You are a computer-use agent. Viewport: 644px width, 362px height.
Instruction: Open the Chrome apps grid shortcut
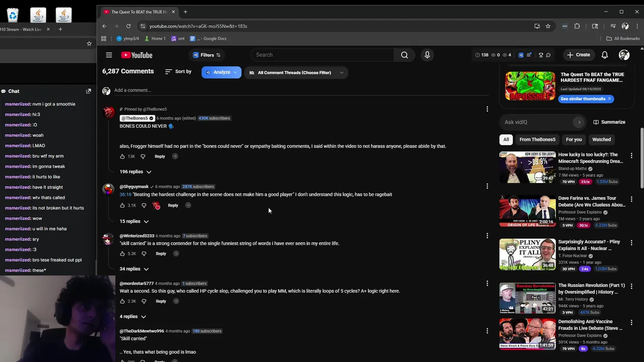point(104,38)
